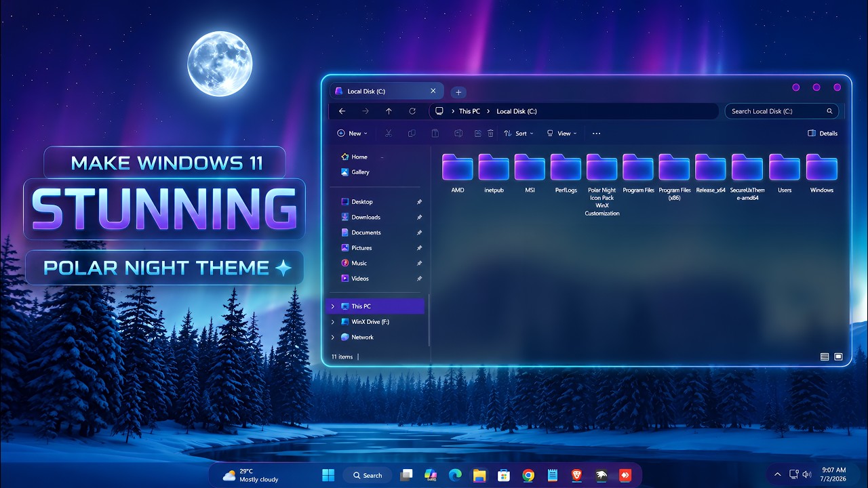Click the Delete trash icon
This screenshot has width=868, height=488.
(x=490, y=134)
